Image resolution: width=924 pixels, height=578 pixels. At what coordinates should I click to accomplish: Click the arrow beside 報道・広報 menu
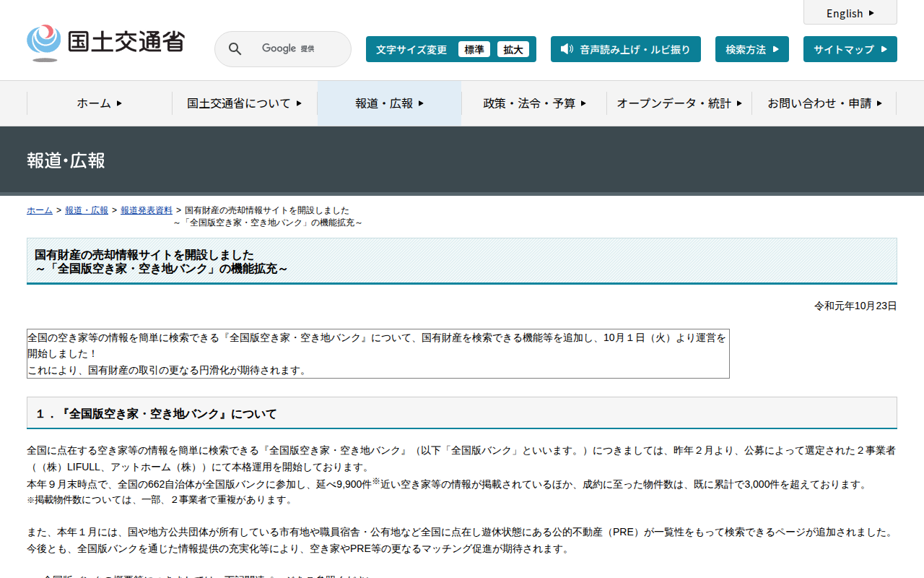pyautogui.click(x=421, y=103)
